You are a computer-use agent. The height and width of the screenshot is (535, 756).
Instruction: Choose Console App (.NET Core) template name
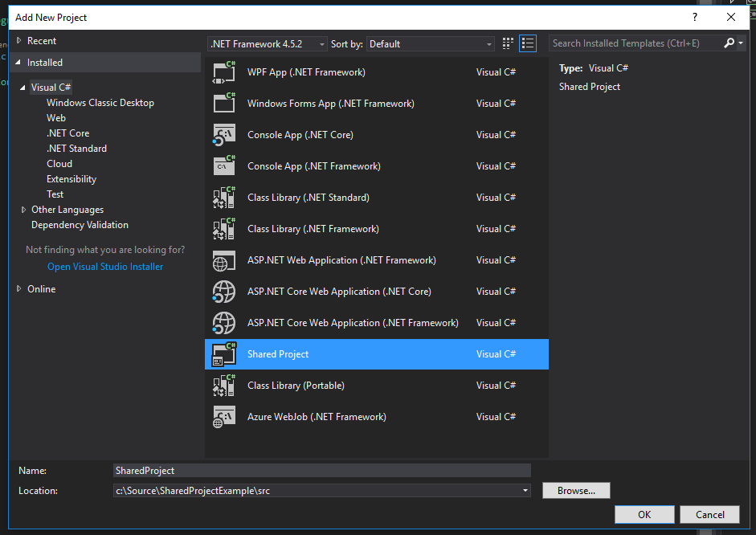coord(300,135)
